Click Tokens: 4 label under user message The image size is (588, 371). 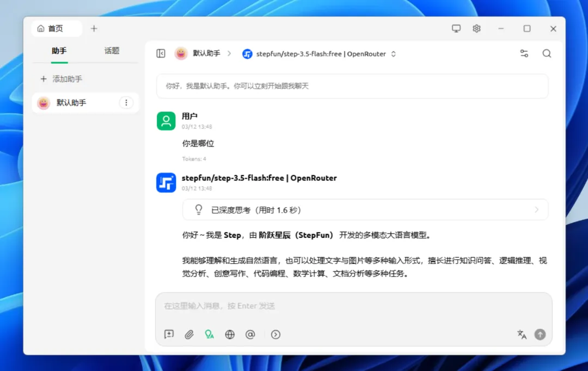point(194,159)
